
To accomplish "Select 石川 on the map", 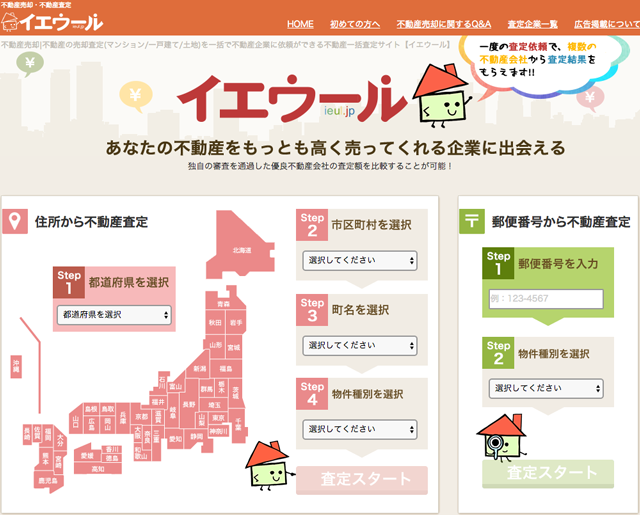I will click(x=162, y=382).
